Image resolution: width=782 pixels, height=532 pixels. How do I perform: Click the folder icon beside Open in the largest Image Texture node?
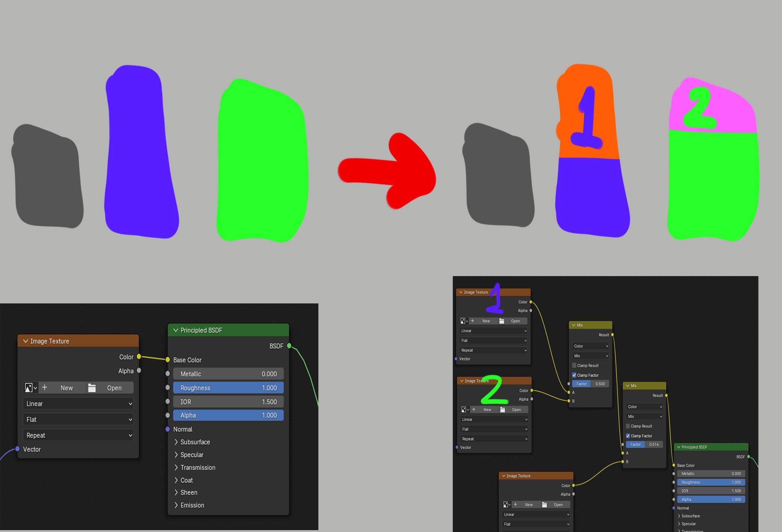pos(92,388)
